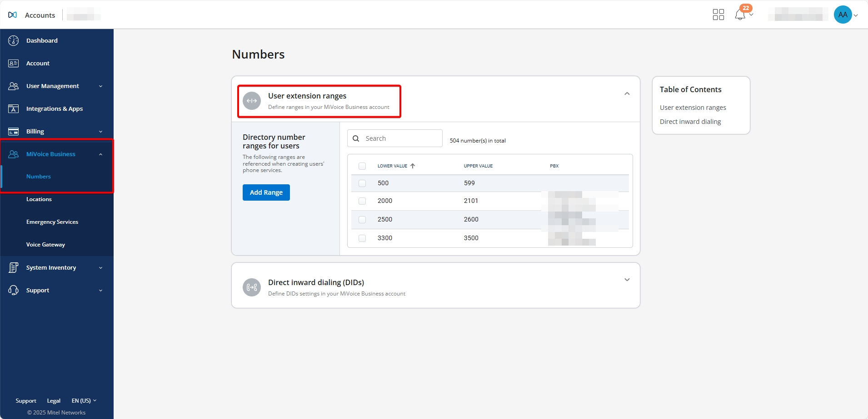Click lower value 2500 cell
This screenshot has width=868, height=419.
point(385,219)
